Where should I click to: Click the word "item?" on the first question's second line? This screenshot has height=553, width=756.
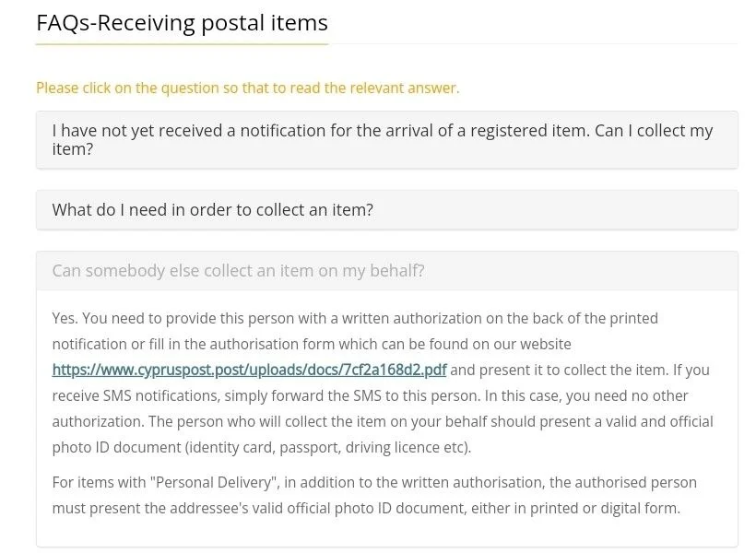coord(72,149)
